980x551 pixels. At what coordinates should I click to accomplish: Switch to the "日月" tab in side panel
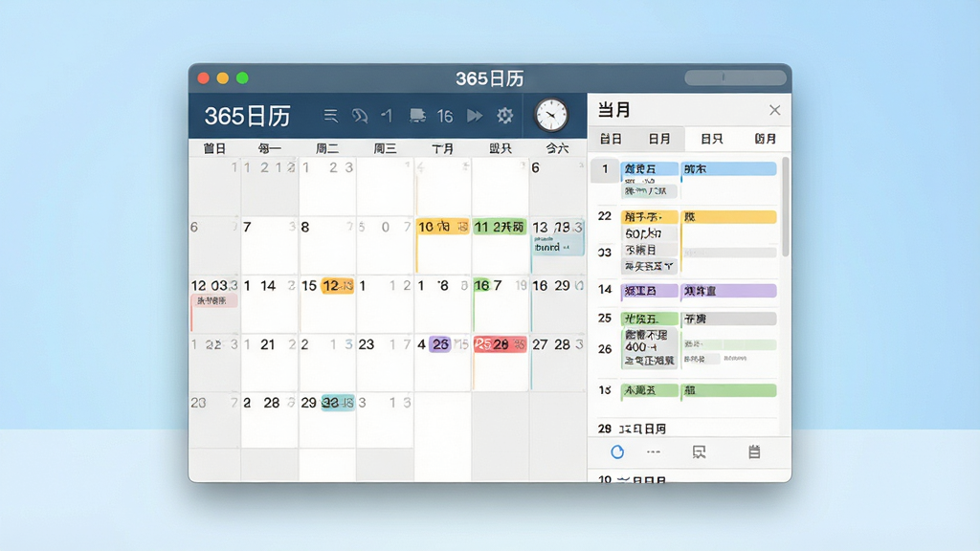click(659, 139)
